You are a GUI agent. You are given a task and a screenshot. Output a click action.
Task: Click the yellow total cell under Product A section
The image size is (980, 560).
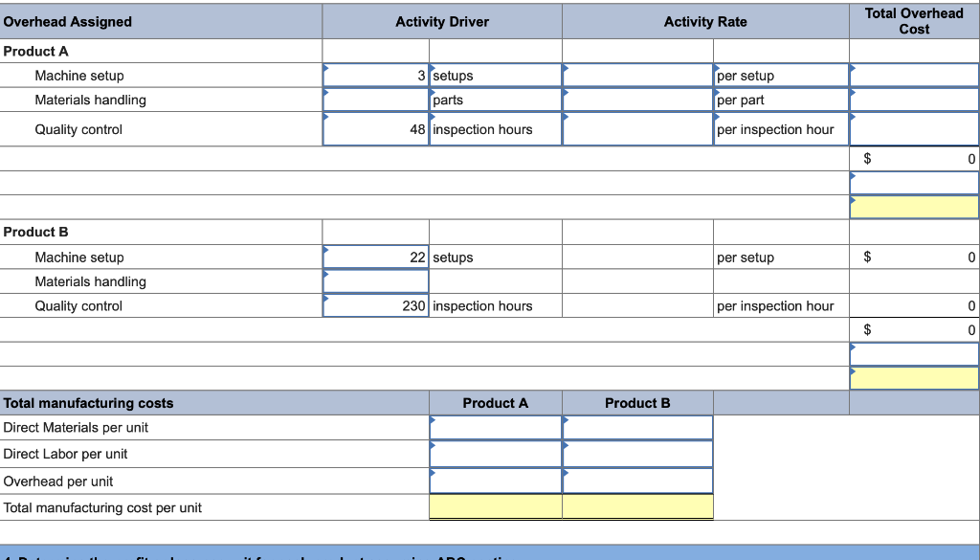913,204
